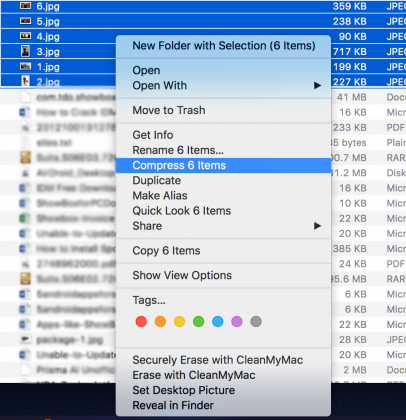
Task: Click the 1.jpg file thumbnail icon
Action: [25, 66]
